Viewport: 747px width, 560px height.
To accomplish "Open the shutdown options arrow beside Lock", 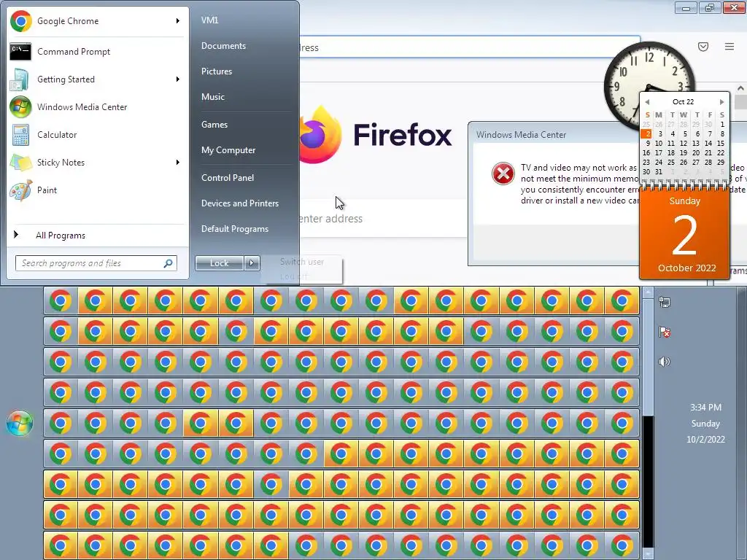I will pos(252,262).
